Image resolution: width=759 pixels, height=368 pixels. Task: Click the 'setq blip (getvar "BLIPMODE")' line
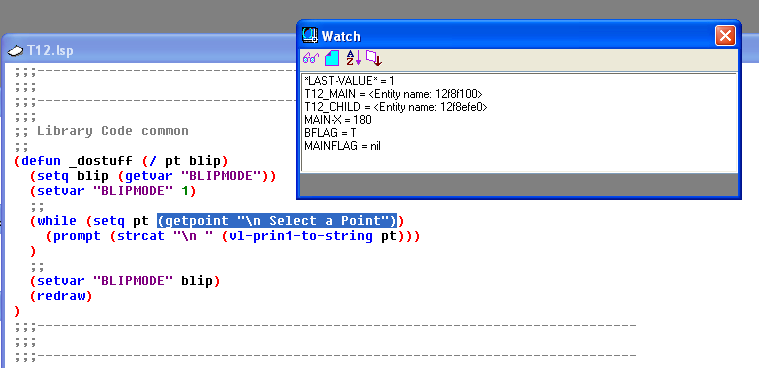152,176
